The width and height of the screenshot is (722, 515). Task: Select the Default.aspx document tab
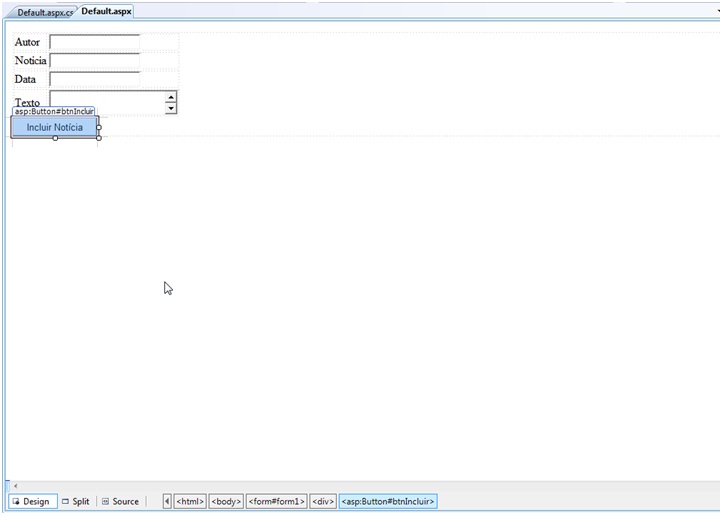pyautogui.click(x=105, y=11)
